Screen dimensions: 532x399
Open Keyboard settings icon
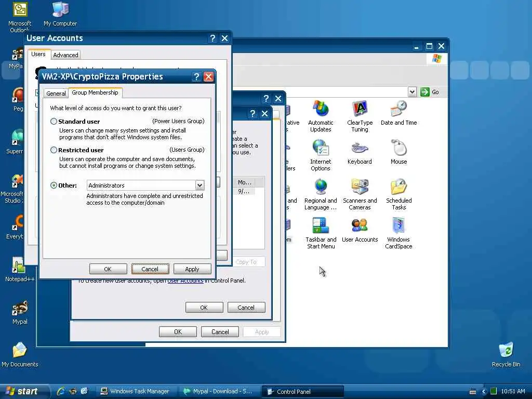(360, 152)
